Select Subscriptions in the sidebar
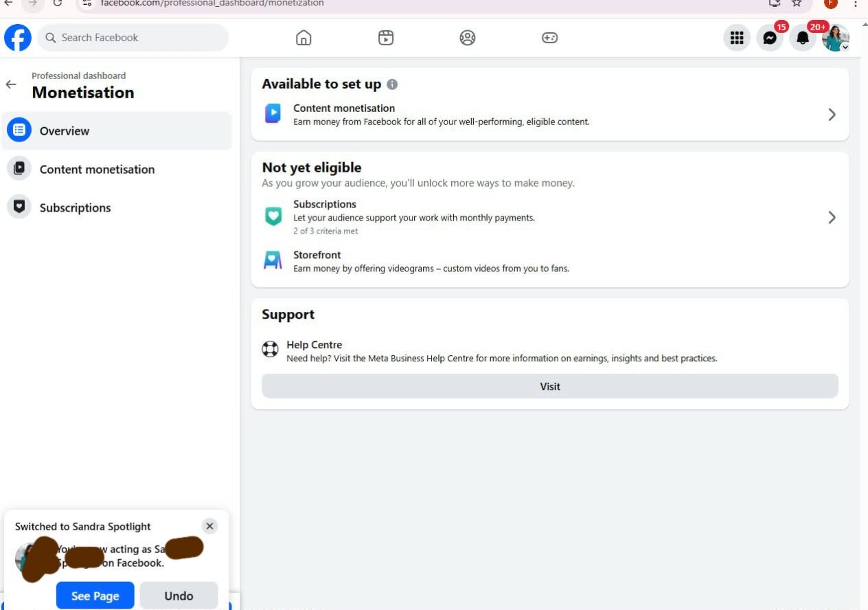Image resolution: width=868 pixels, height=610 pixels. tap(117, 207)
